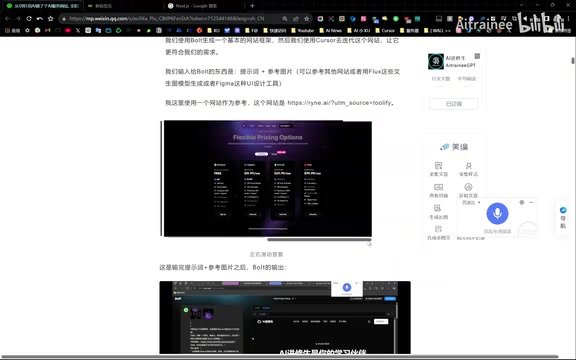576x360 pixels.
Task: Switch to the middle browser tab
Action: [123, 6]
